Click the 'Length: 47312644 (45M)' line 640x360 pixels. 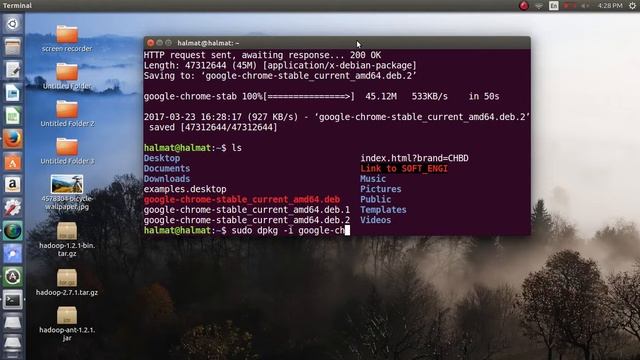tap(280, 65)
